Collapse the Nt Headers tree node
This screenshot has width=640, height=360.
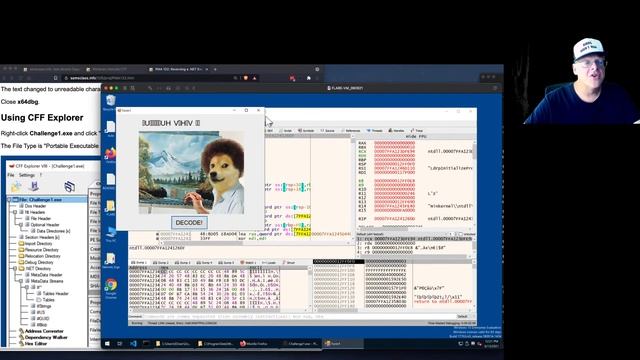point(15,212)
